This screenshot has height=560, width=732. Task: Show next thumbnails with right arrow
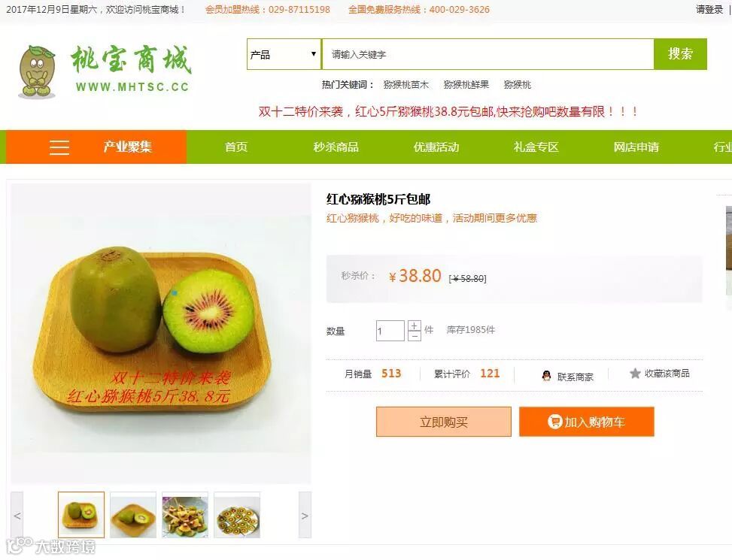point(305,515)
